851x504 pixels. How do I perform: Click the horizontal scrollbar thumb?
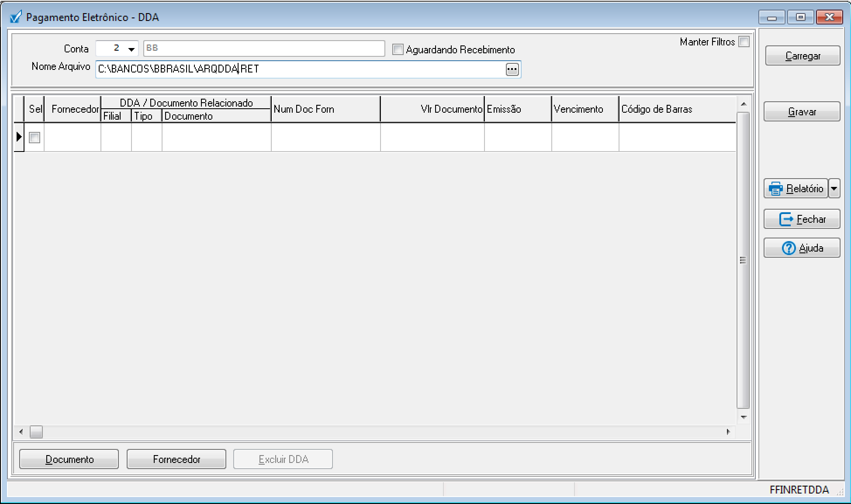(36, 432)
